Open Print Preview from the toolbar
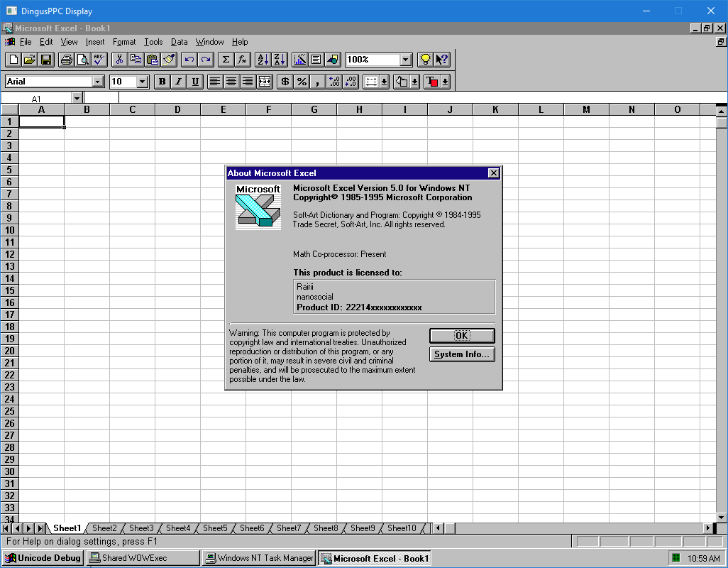728x568 pixels. click(x=82, y=60)
